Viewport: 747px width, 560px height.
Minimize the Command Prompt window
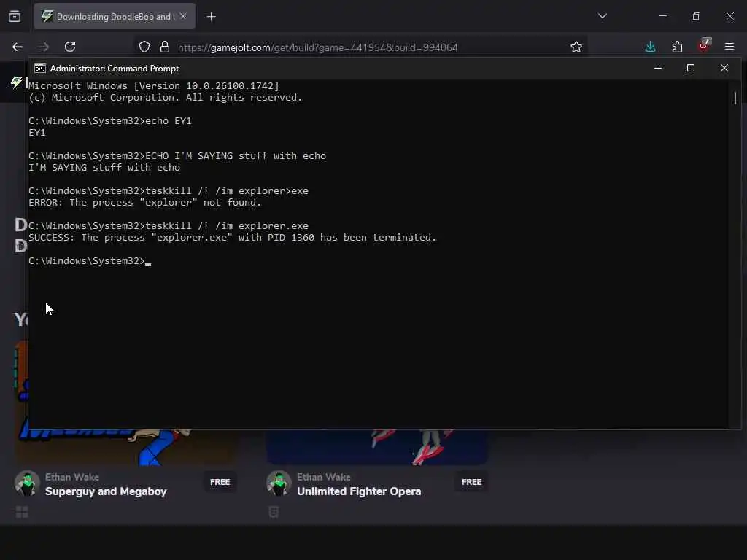658,68
